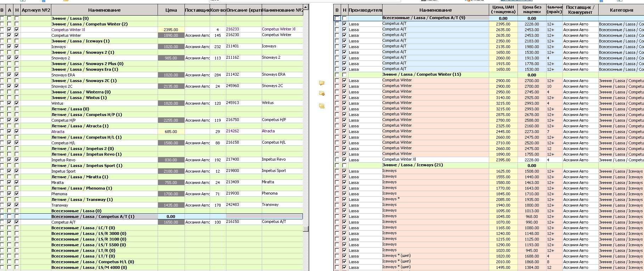Image resolution: width=644 pixels, height=271 pixels.
Task: Click the folder with red minus icon
Action: coord(322,93)
